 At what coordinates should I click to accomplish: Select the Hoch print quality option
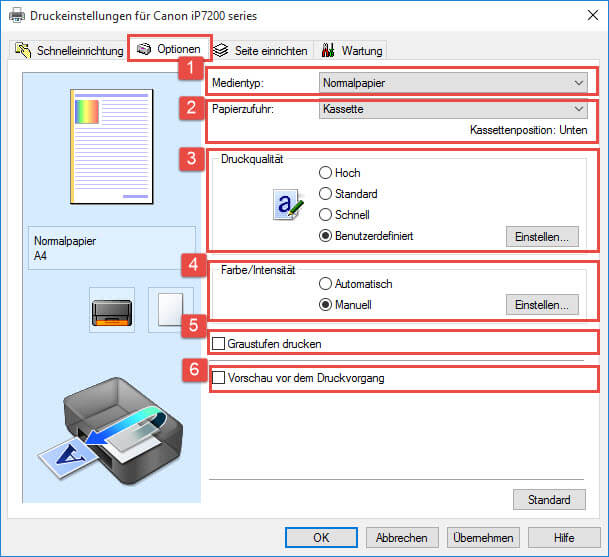tap(339, 172)
